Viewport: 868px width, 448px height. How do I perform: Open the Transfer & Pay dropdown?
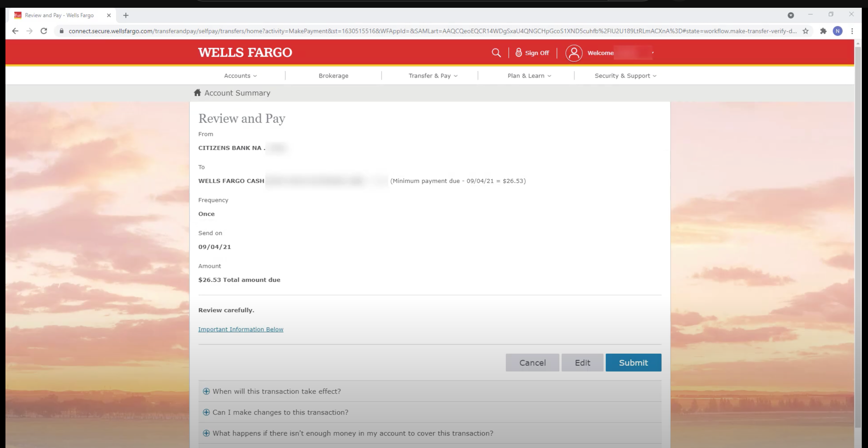pos(432,75)
